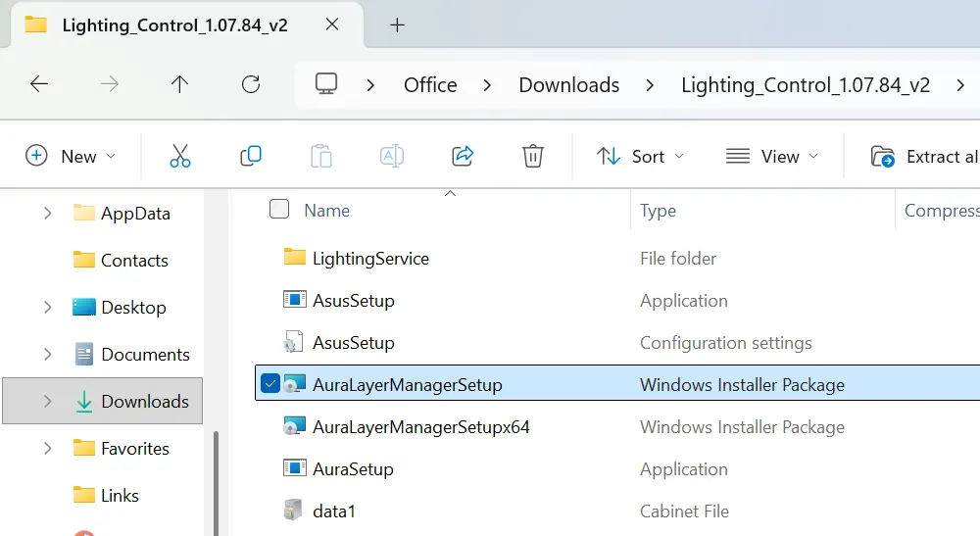Click the data1 cabinet file icon

point(292,510)
